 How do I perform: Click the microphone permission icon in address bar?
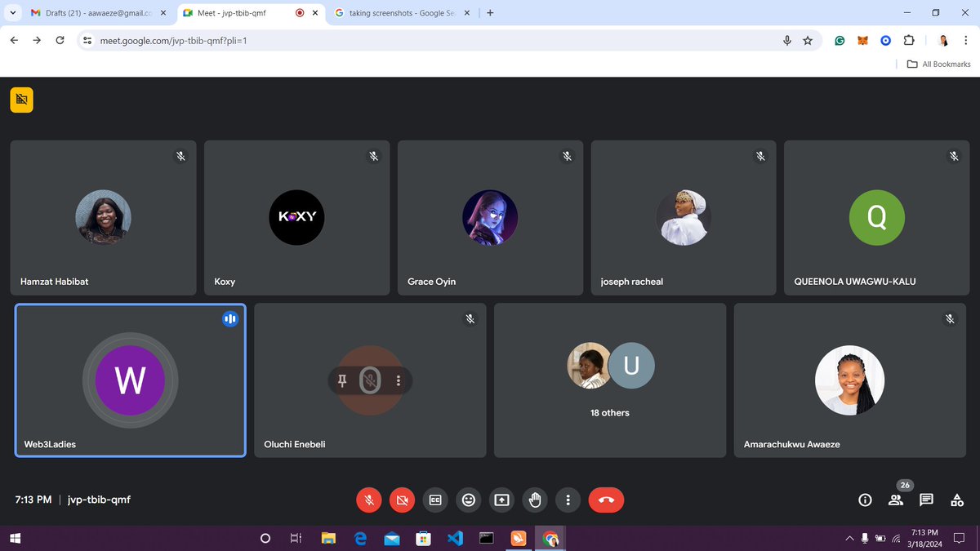pos(787,40)
